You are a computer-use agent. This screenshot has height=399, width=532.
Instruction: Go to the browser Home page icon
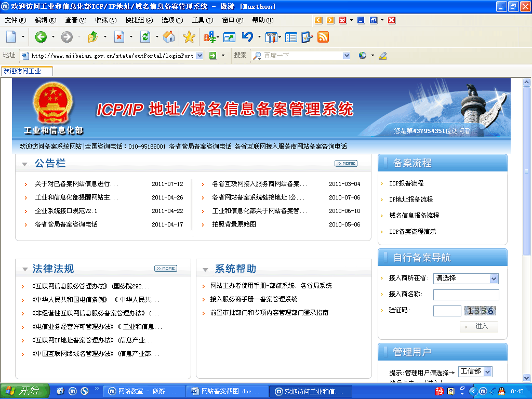click(168, 37)
